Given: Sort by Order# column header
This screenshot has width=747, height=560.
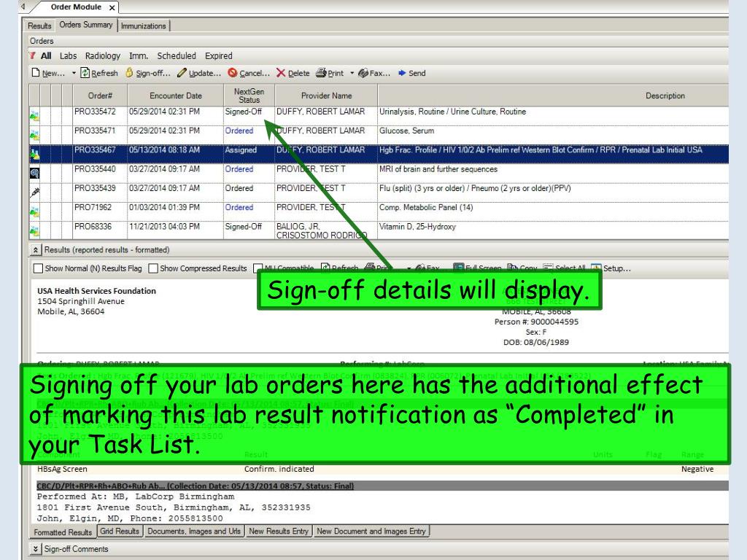Looking at the screenshot, I should coord(100,96).
